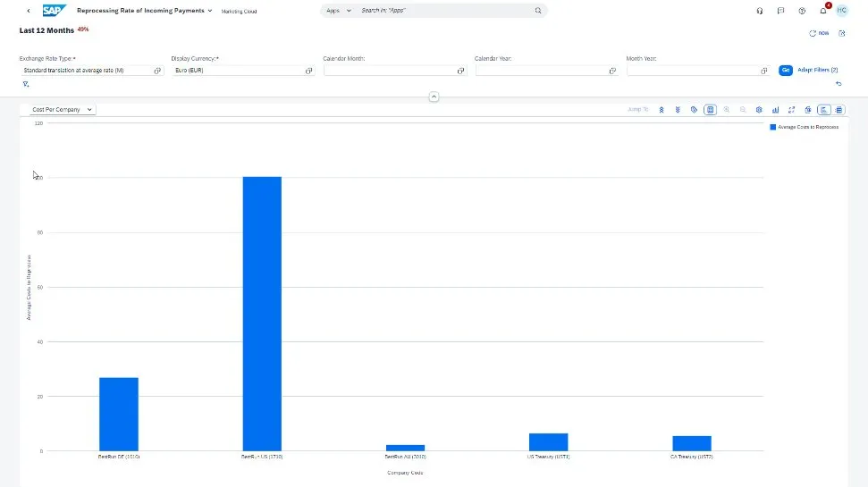
Task: Open the details tag icon
Action: (695, 110)
